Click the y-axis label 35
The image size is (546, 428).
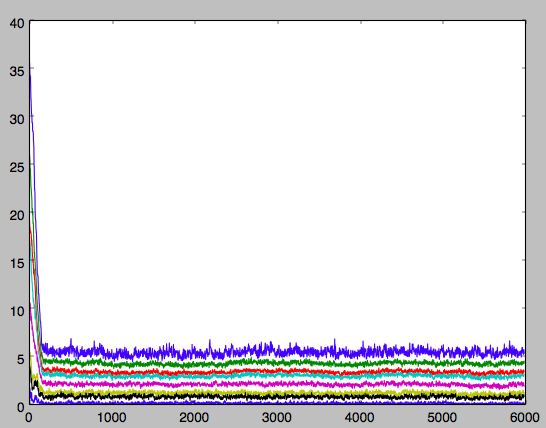point(17,71)
